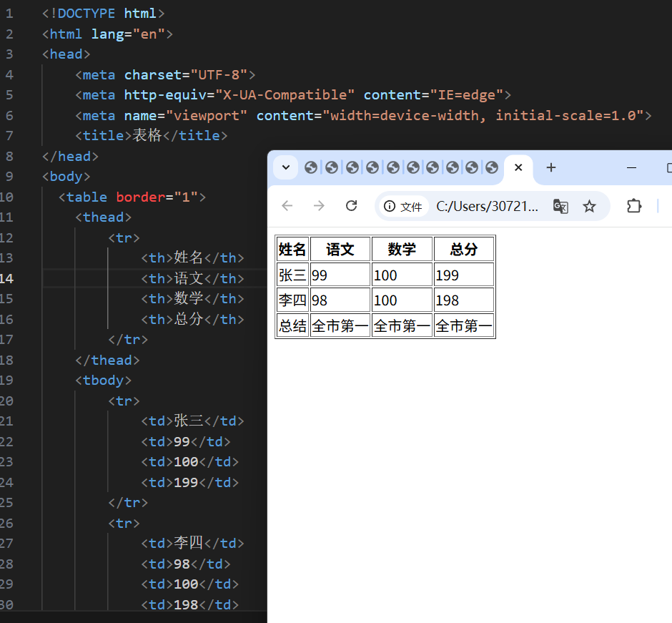Screen dimensions: 672x623
Task: Click the td 199 line in the editor
Action: pyautogui.click(x=190, y=482)
